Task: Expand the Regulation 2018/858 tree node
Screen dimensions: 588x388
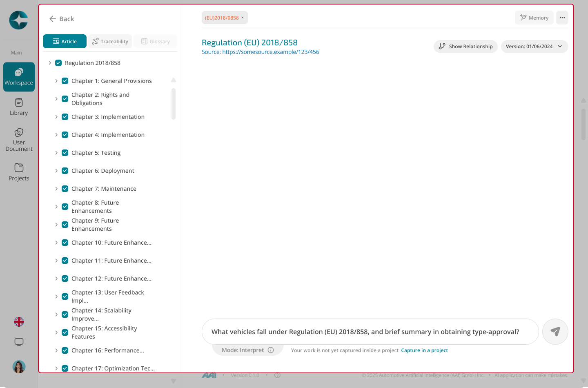Action: pyautogui.click(x=50, y=63)
